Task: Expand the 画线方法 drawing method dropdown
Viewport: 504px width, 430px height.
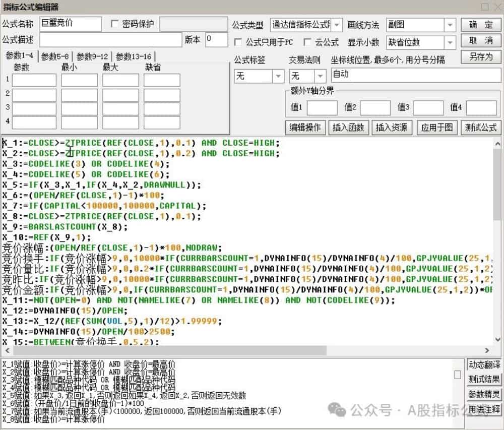Action: tap(450, 25)
